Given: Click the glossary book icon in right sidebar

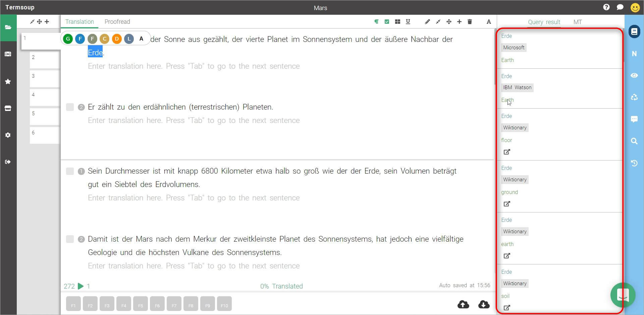Looking at the screenshot, I should (634, 31).
